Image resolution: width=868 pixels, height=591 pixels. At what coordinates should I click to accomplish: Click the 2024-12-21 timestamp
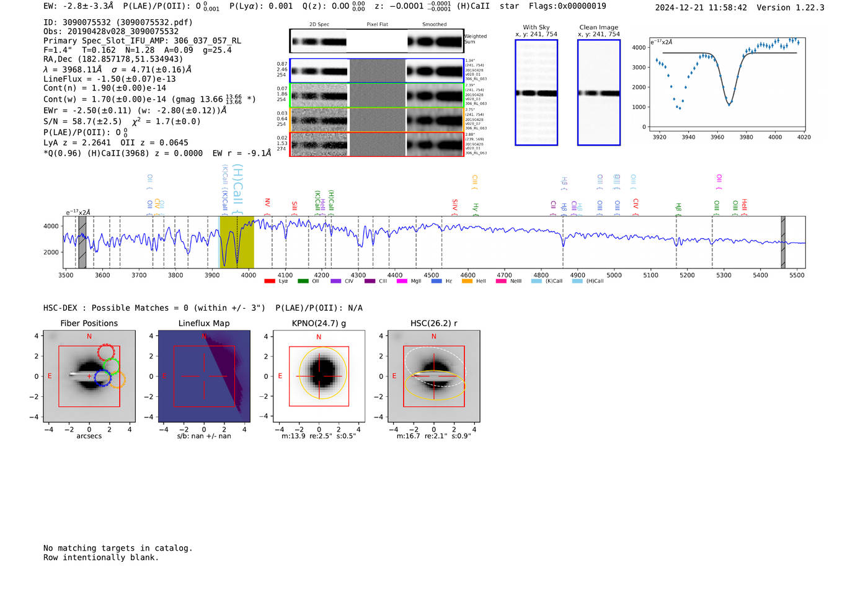[701, 7]
